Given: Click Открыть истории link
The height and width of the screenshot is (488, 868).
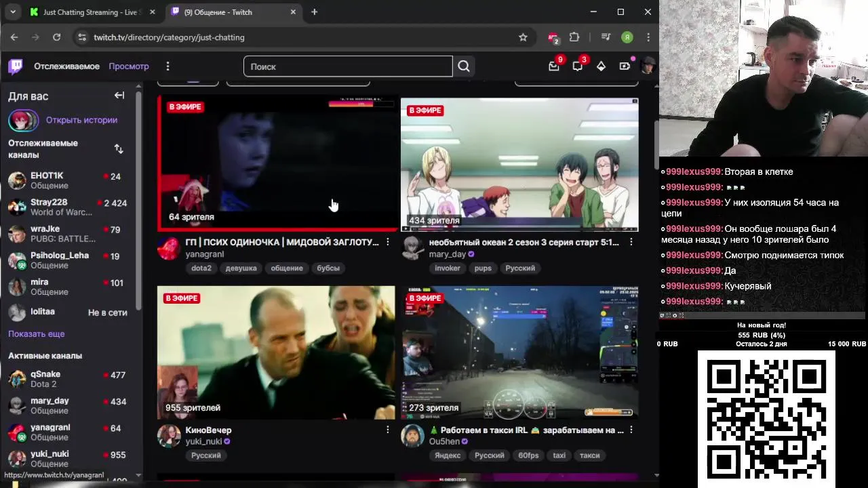Looking at the screenshot, I should [x=81, y=120].
